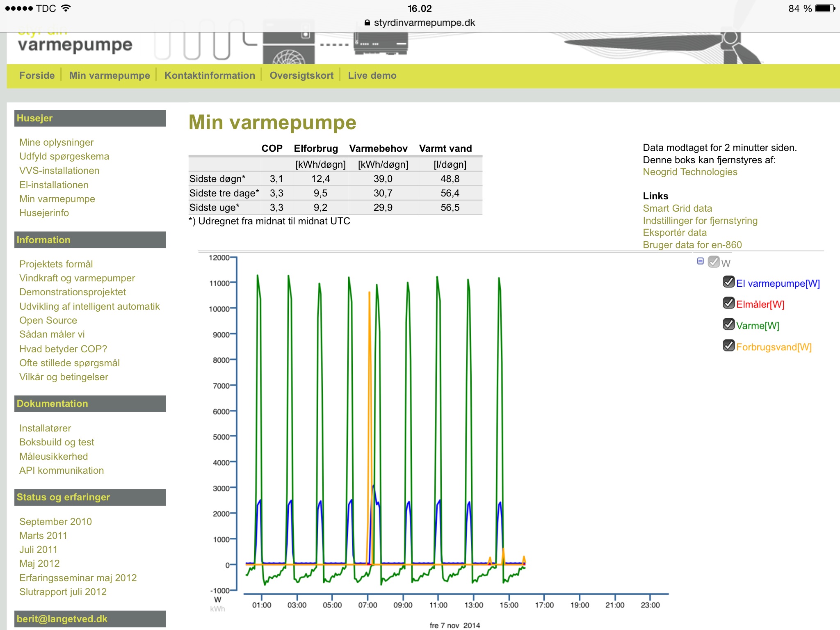Open Demonstrationsprojektet link
The image size is (840, 630).
pos(73,292)
